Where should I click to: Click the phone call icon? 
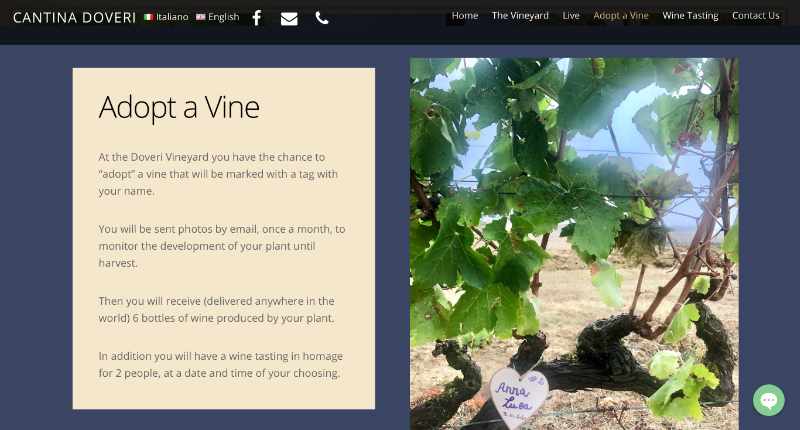pos(322,18)
